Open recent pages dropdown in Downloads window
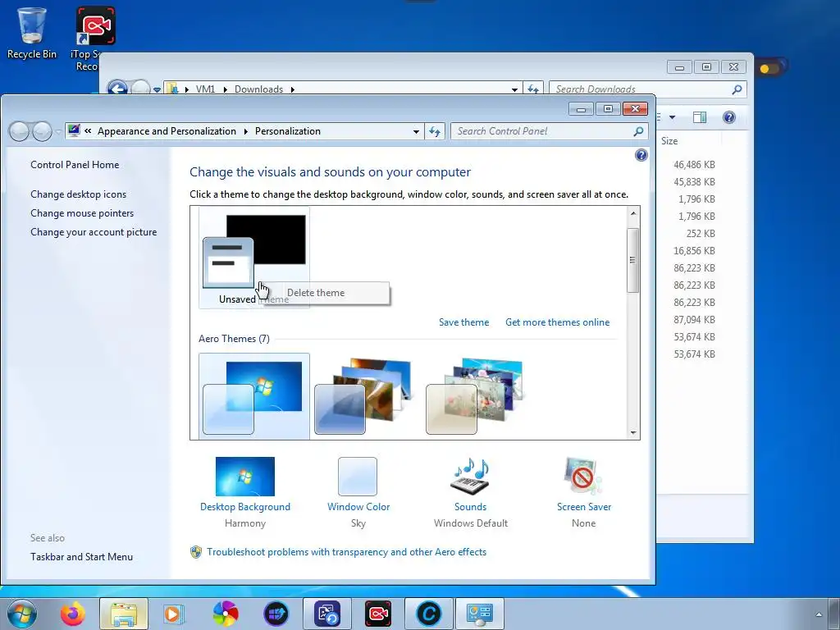This screenshot has width=840, height=630. [157, 89]
